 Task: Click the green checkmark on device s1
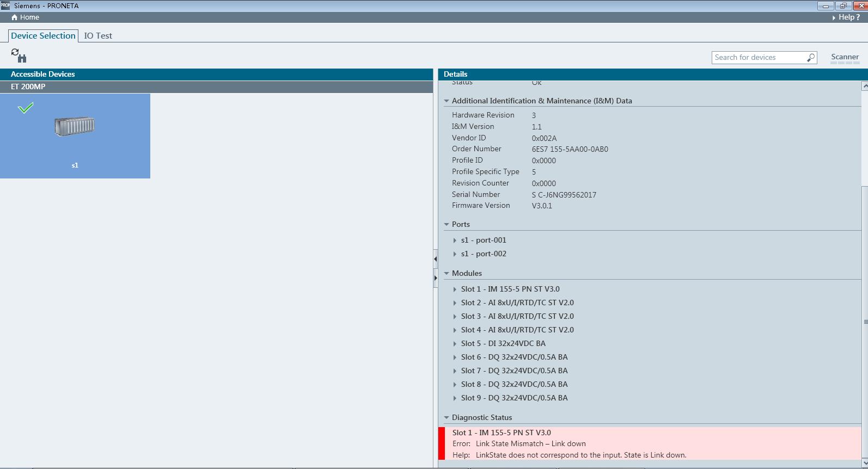[x=26, y=108]
